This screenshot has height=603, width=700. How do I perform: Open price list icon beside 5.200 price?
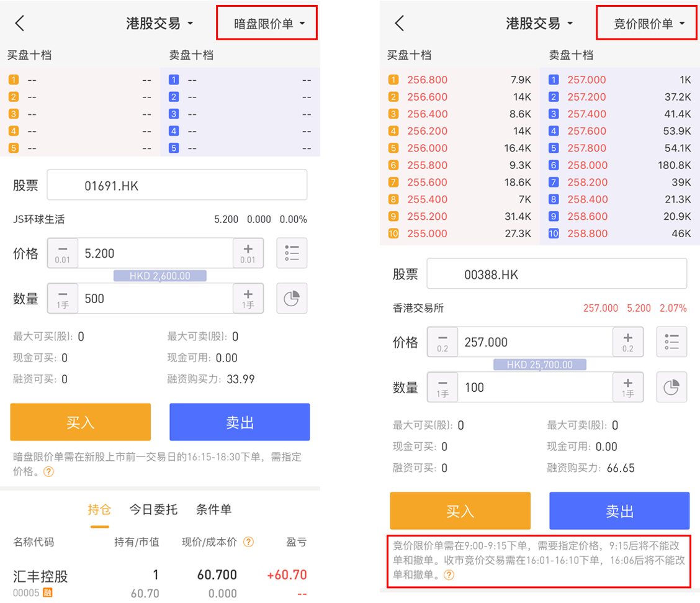(x=292, y=253)
